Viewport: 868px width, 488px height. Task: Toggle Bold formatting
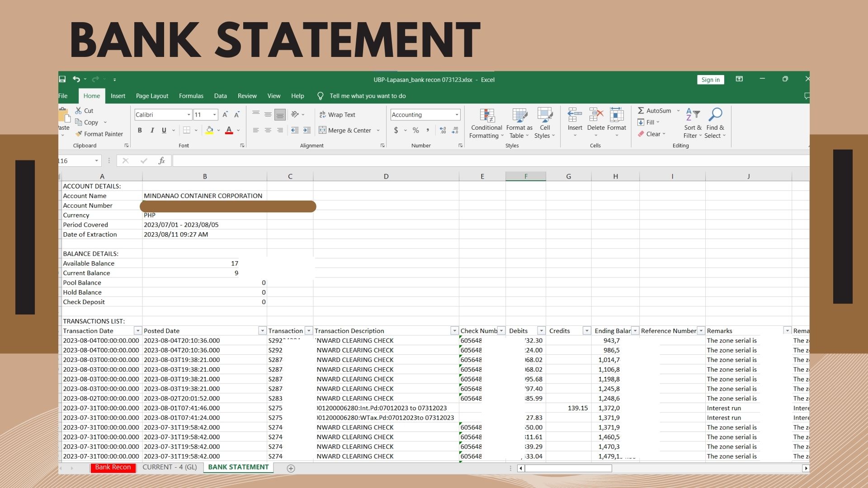point(140,130)
